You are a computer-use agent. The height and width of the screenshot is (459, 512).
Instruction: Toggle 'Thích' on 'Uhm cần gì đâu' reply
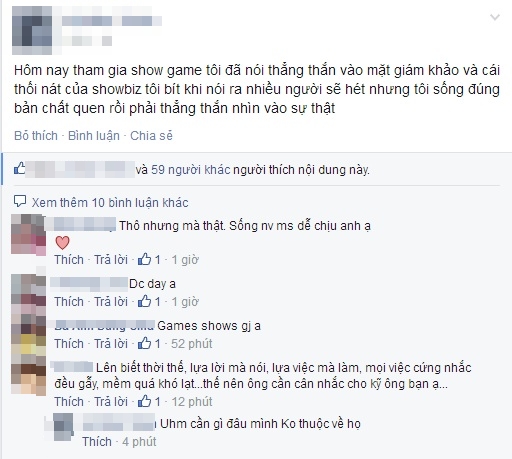coord(97,442)
